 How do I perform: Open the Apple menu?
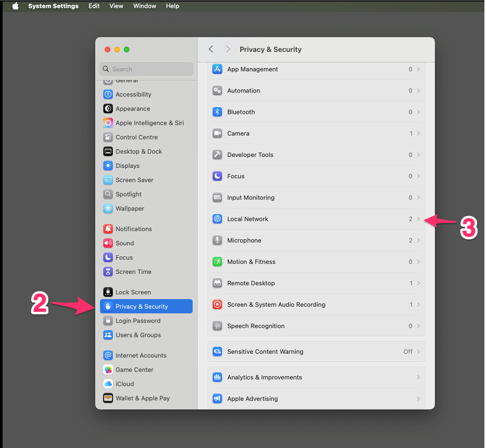click(x=15, y=6)
